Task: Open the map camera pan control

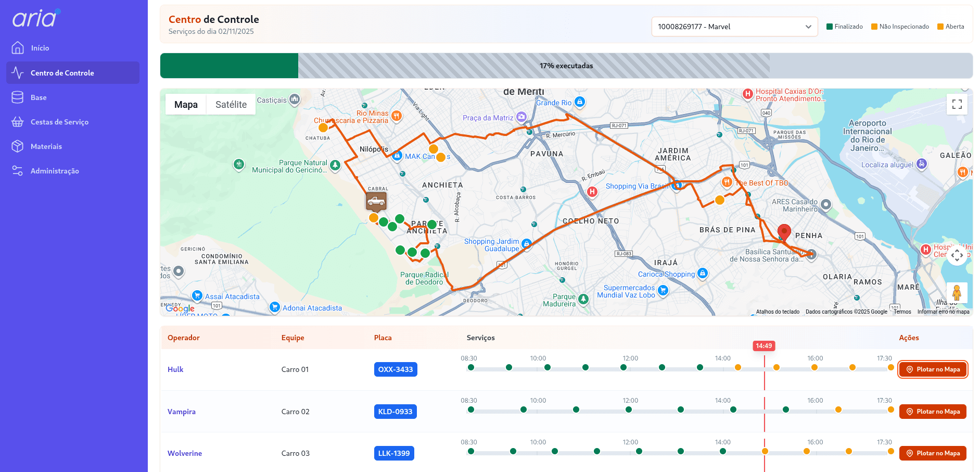Action: point(957,255)
